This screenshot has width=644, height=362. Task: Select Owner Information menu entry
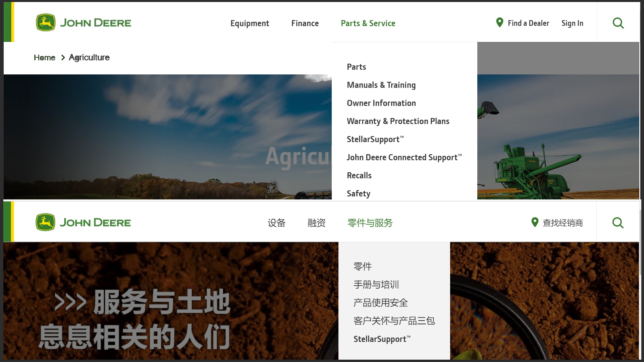coord(381,103)
